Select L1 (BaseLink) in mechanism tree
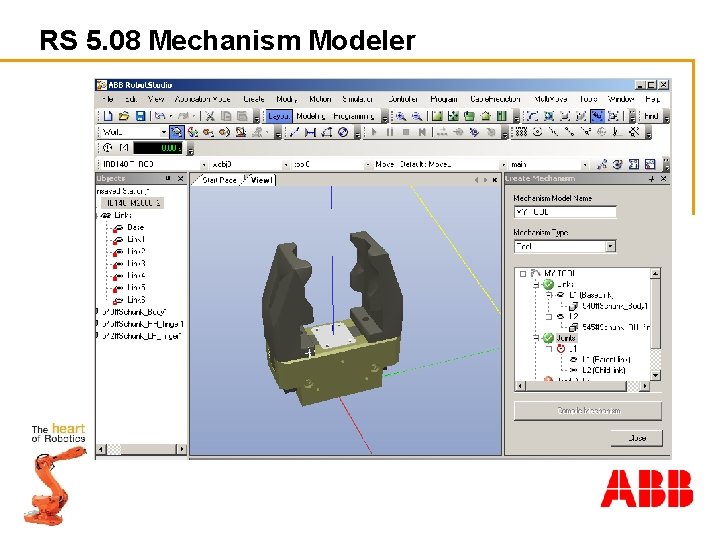720x540 pixels. click(591, 295)
